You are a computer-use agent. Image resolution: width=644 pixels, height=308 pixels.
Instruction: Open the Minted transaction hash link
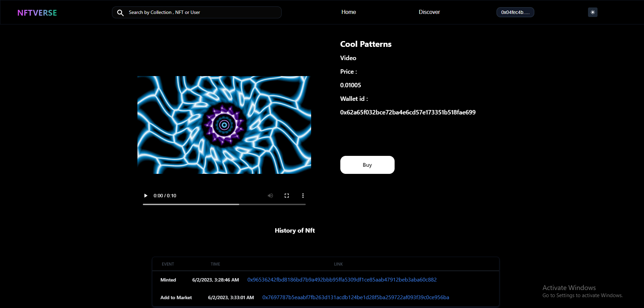(342, 280)
